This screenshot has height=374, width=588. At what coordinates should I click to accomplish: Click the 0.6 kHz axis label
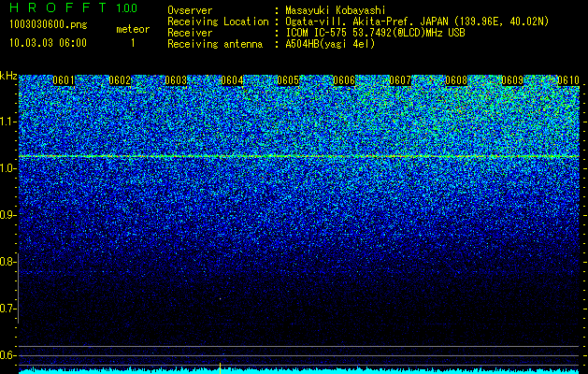[7, 355]
